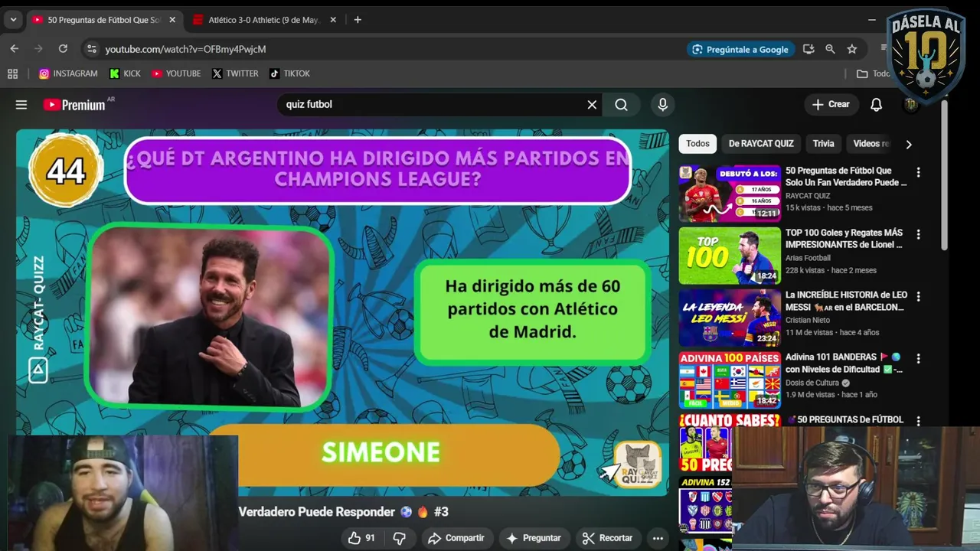Dislike the video with thumbs-down

399,538
